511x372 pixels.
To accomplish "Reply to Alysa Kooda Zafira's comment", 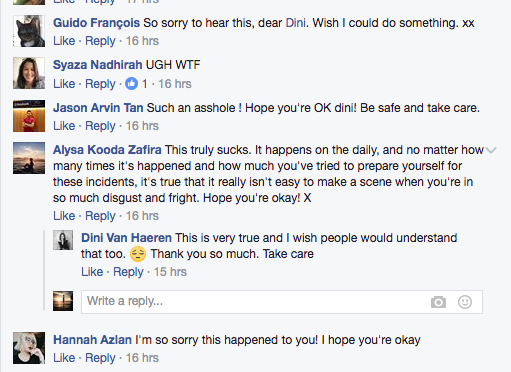I will coord(100,216).
